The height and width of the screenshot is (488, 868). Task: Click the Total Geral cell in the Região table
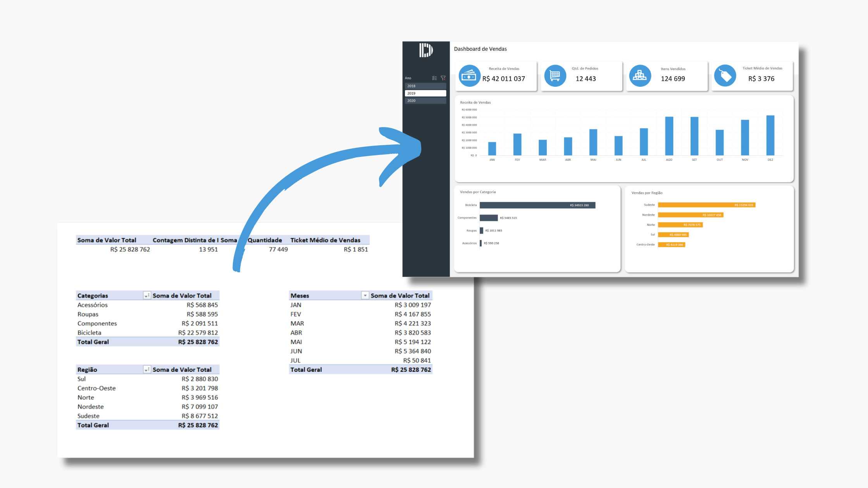[93, 425]
